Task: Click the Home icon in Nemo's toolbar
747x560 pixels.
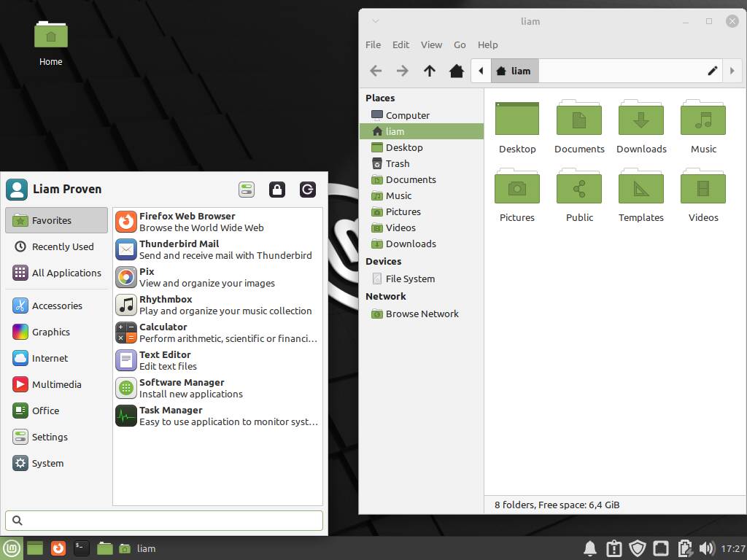Action: [457, 71]
